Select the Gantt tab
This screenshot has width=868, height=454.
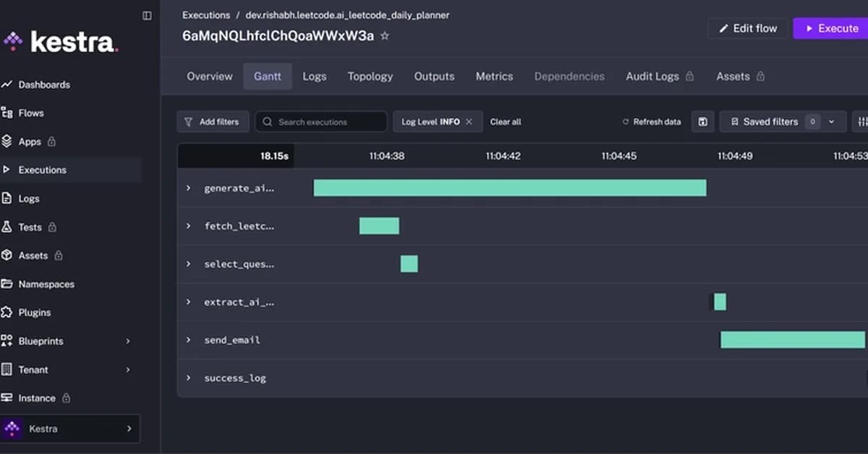pyautogui.click(x=268, y=76)
